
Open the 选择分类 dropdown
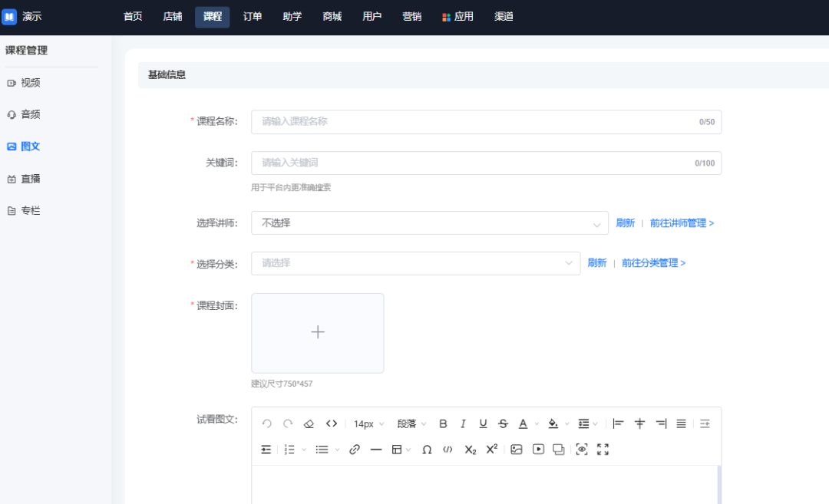pos(415,263)
